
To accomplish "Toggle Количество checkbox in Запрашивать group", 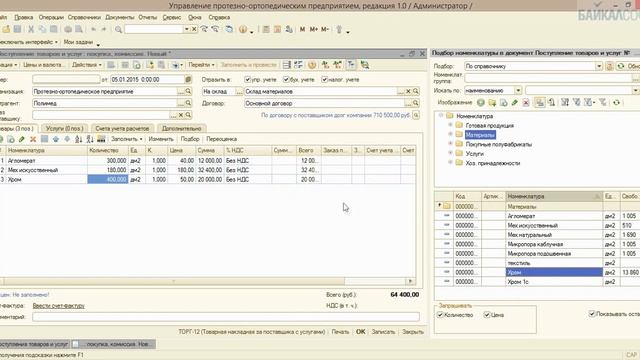I will click(x=440, y=315).
